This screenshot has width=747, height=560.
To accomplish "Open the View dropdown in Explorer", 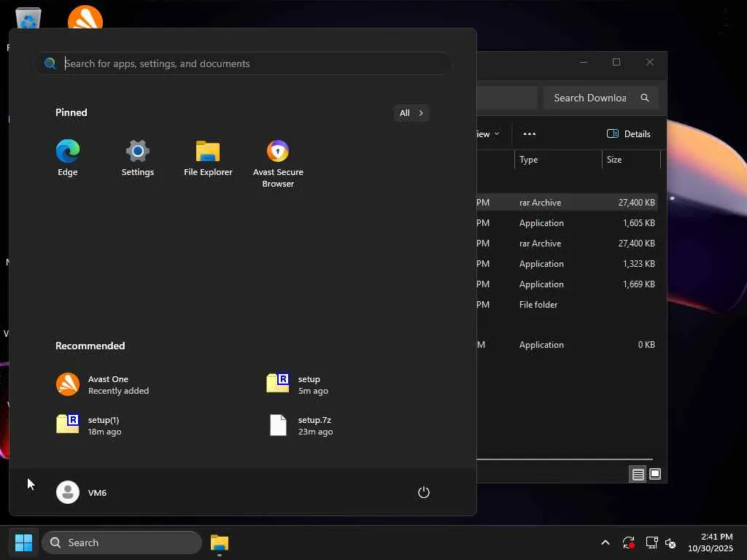I will pyautogui.click(x=488, y=133).
